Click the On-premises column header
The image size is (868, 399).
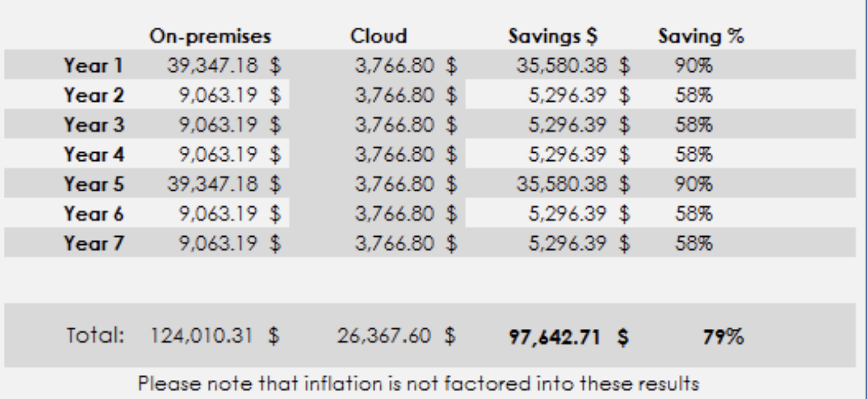(x=210, y=37)
